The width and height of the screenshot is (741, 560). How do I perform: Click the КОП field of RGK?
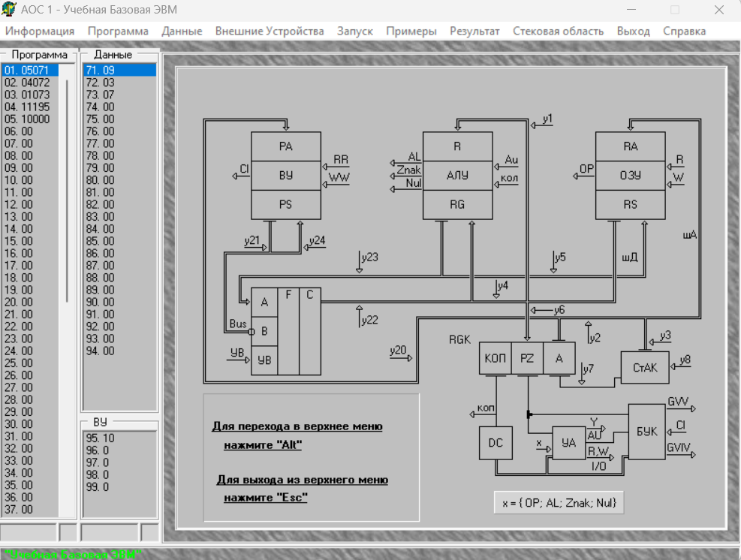point(496,358)
